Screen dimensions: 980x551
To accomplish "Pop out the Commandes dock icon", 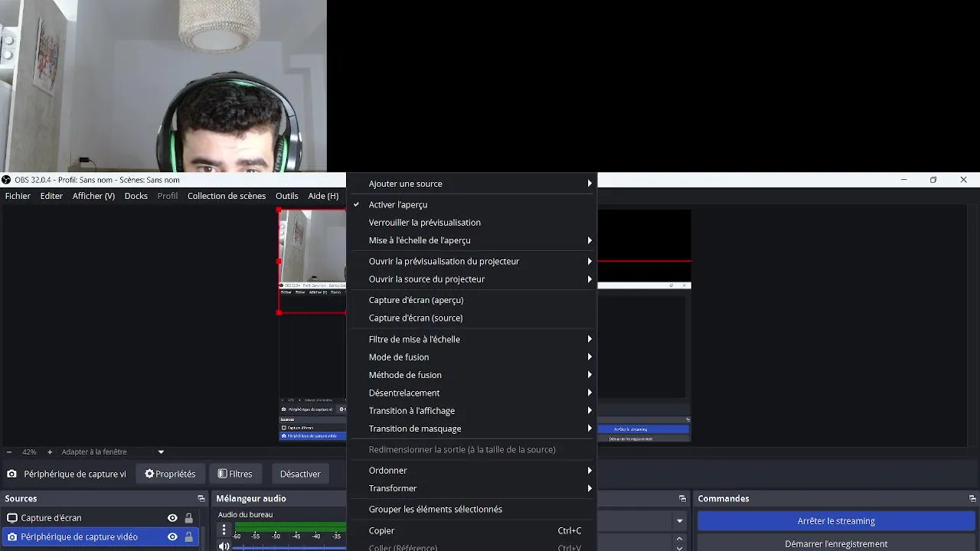I will click(x=972, y=499).
